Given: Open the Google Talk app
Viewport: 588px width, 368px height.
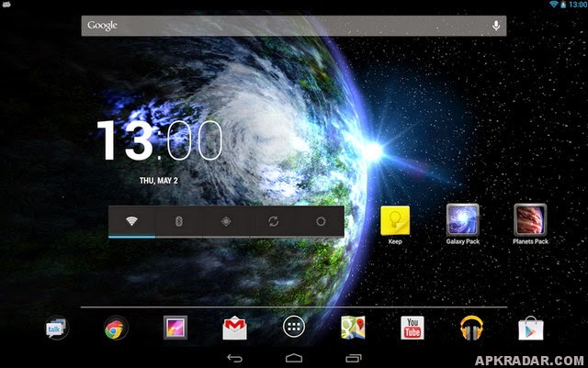Looking at the screenshot, I should (57, 328).
